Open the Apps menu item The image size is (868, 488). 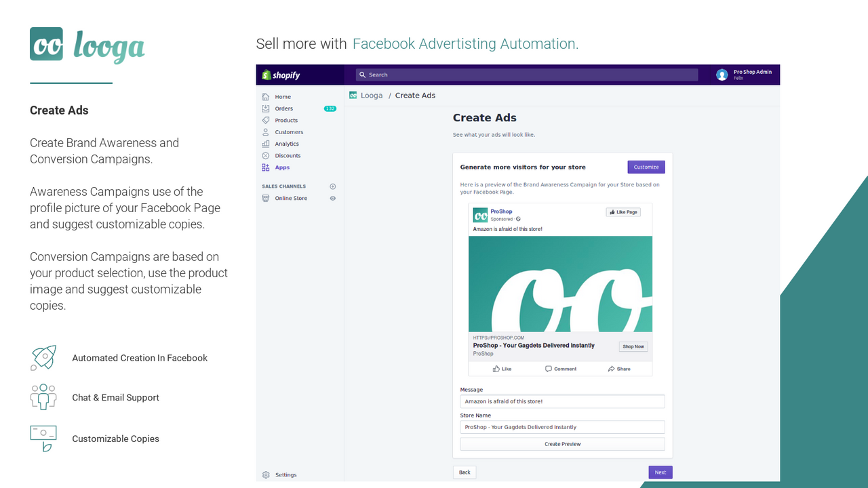[282, 167]
